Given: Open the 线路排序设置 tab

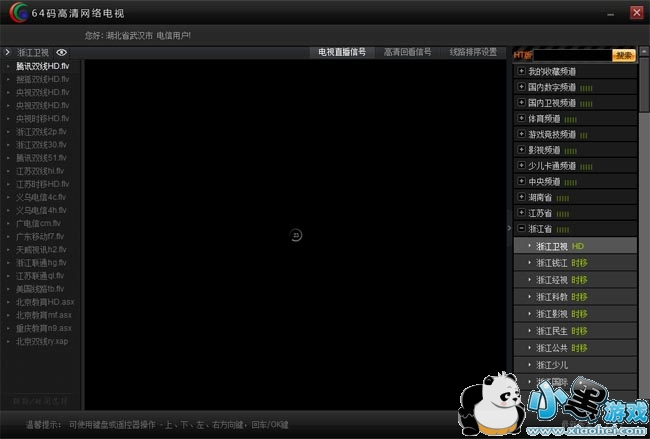Looking at the screenshot, I should 473,52.
